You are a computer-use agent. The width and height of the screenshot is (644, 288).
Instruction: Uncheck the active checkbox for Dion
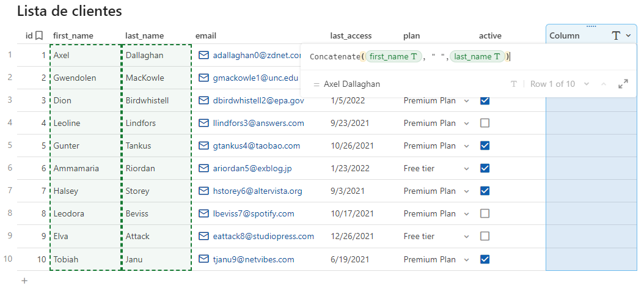click(x=485, y=100)
